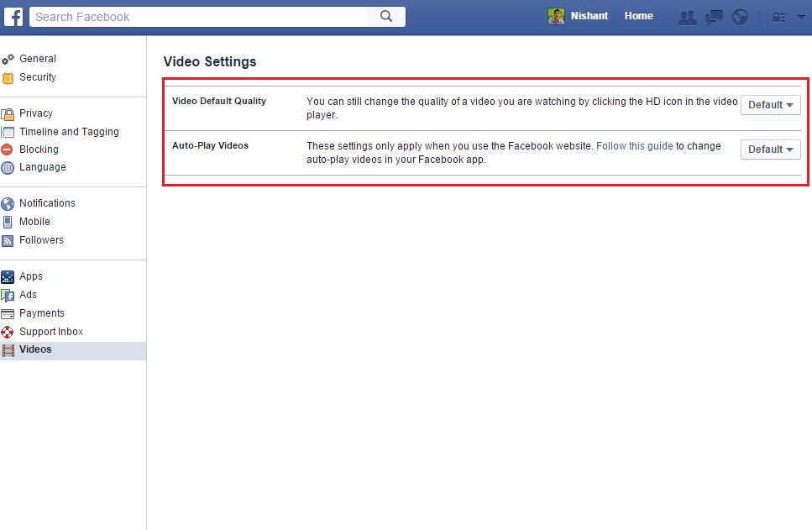Open the messages icon
Image resolution: width=812 pixels, height=530 pixels.
click(714, 17)
